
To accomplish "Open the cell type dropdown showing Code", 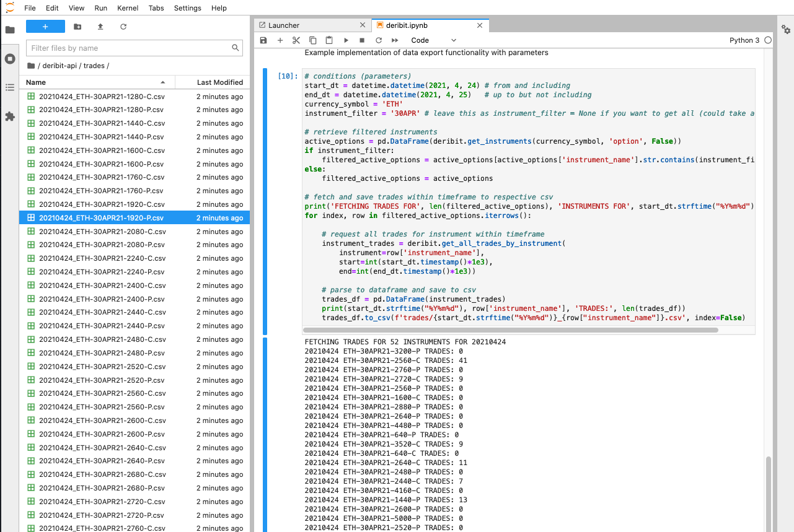I will 433,40.
